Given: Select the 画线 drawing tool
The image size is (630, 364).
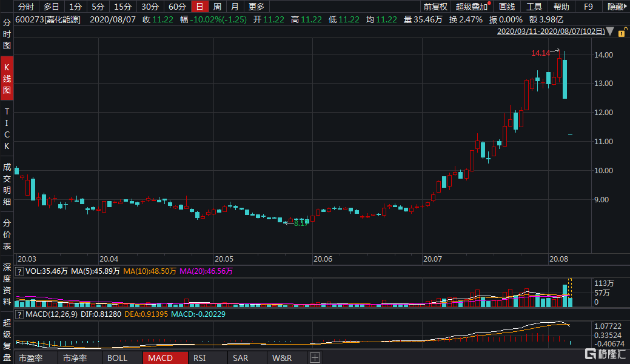Looking at the screenshot, I should pos(508,7).
